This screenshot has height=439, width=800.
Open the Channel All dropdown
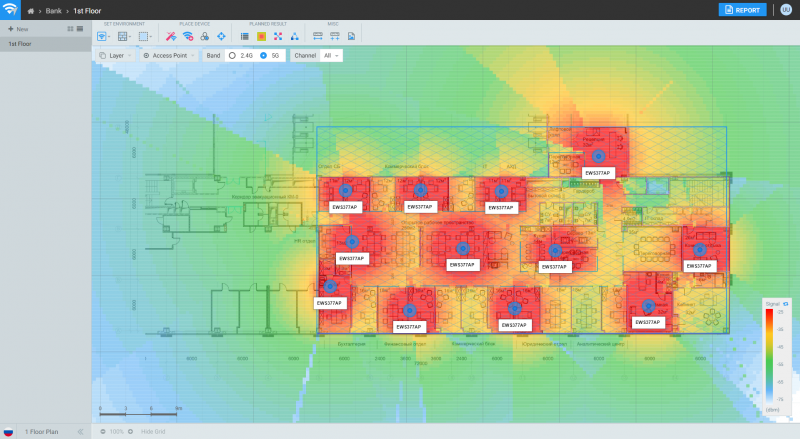click(331, 56)
